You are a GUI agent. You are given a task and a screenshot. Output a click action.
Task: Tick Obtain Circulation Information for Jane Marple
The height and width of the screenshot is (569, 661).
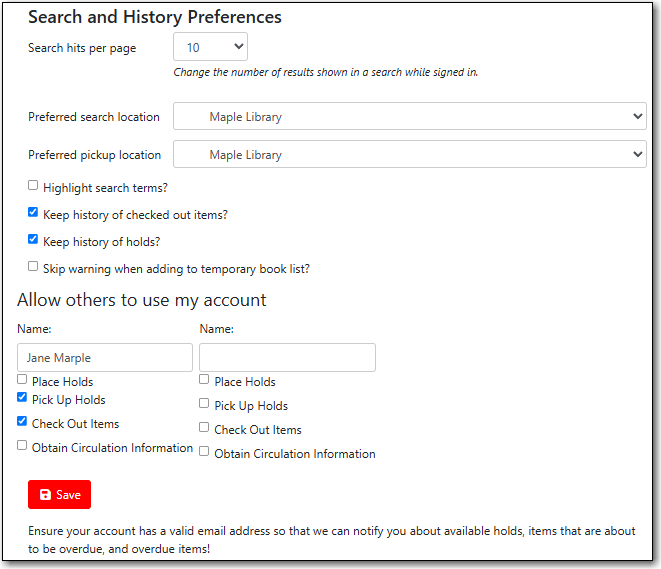22,446
